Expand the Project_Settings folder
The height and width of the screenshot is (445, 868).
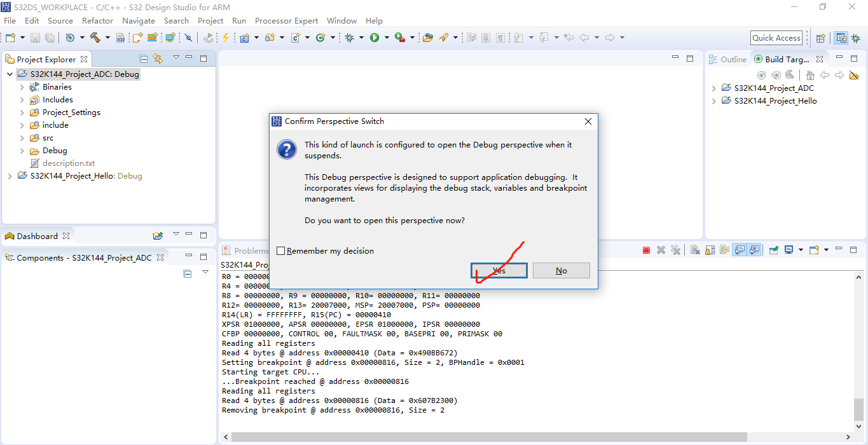pos(22,113)
